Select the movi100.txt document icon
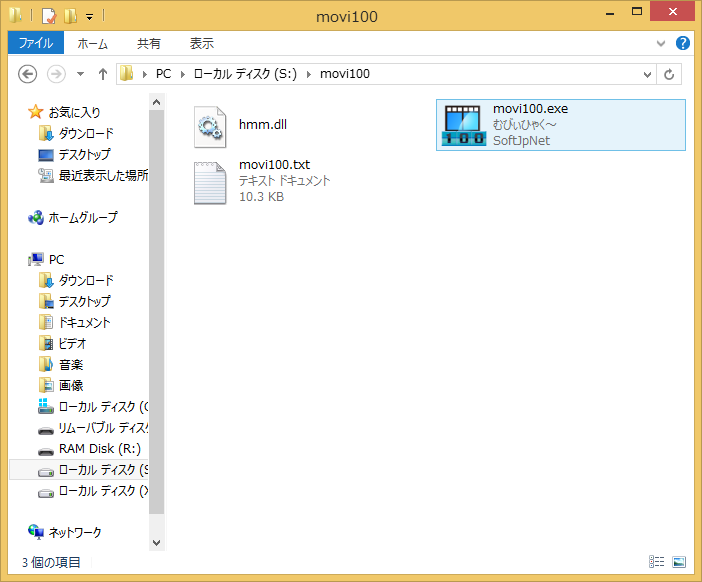 pos(210,183)
